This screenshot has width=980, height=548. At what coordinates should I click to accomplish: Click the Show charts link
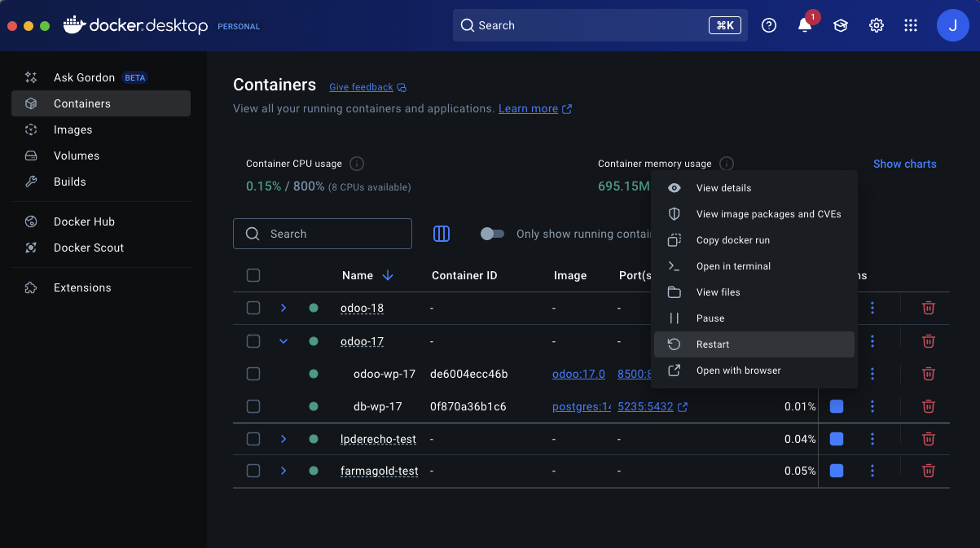point(904,164)
